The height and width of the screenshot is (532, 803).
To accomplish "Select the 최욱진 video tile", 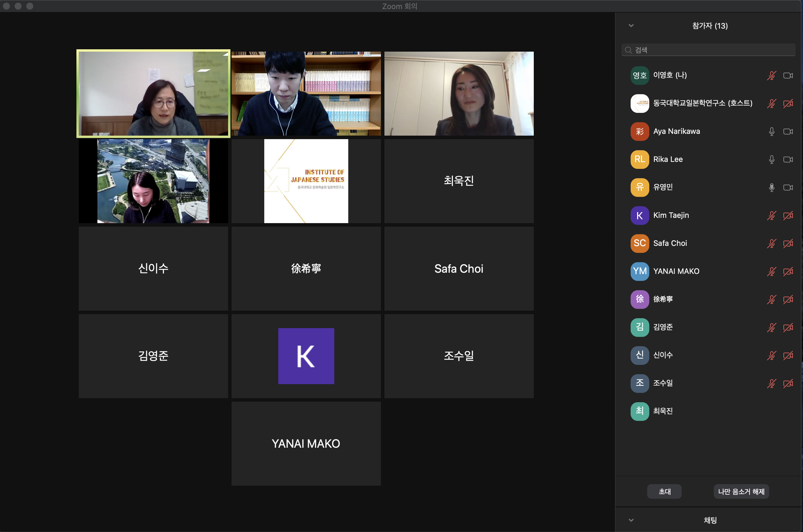I will click(x=459, y=181).
